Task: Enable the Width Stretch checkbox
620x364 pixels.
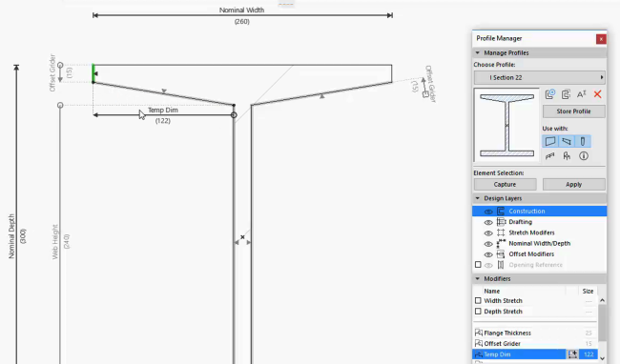Action: [x=478, y=300]
